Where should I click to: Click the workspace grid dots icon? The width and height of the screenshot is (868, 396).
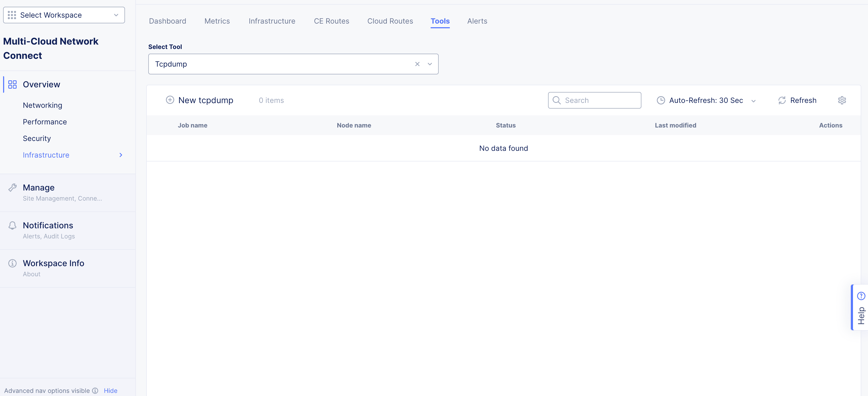12,15
